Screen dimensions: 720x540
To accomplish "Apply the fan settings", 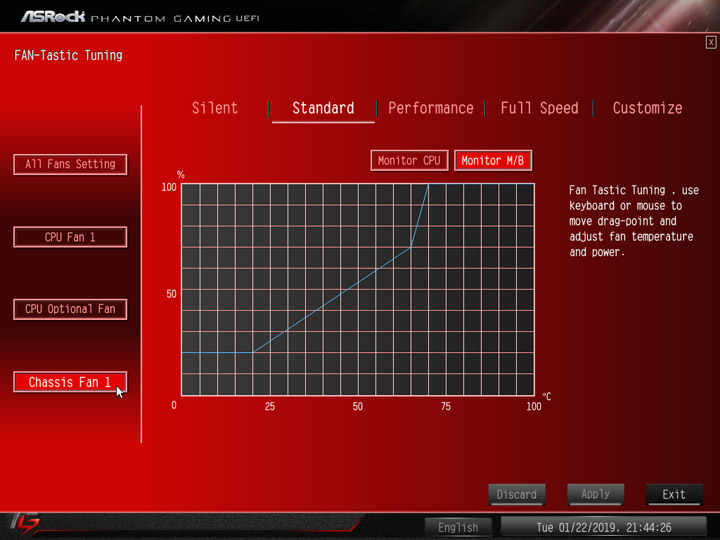I will click(x=596, y=494).
